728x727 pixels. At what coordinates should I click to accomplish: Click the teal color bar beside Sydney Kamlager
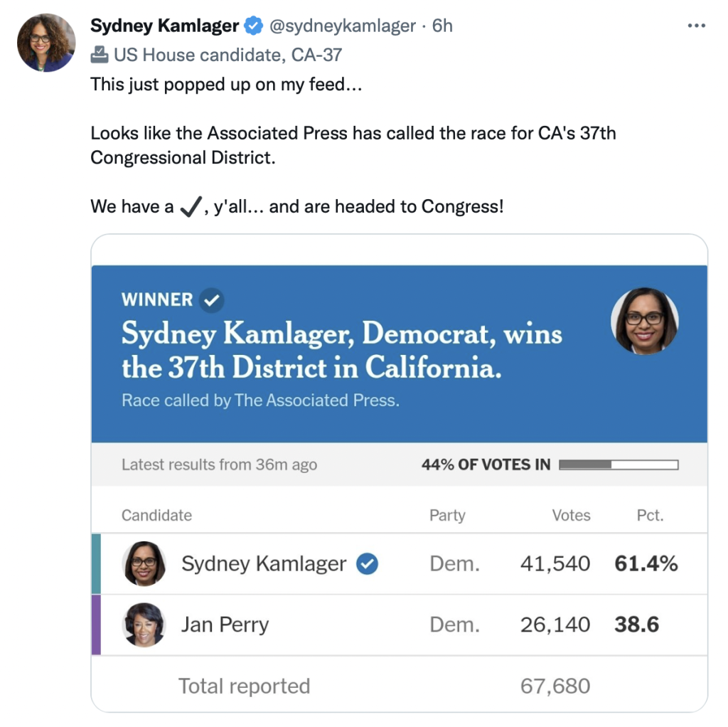(x=96, y=563)
